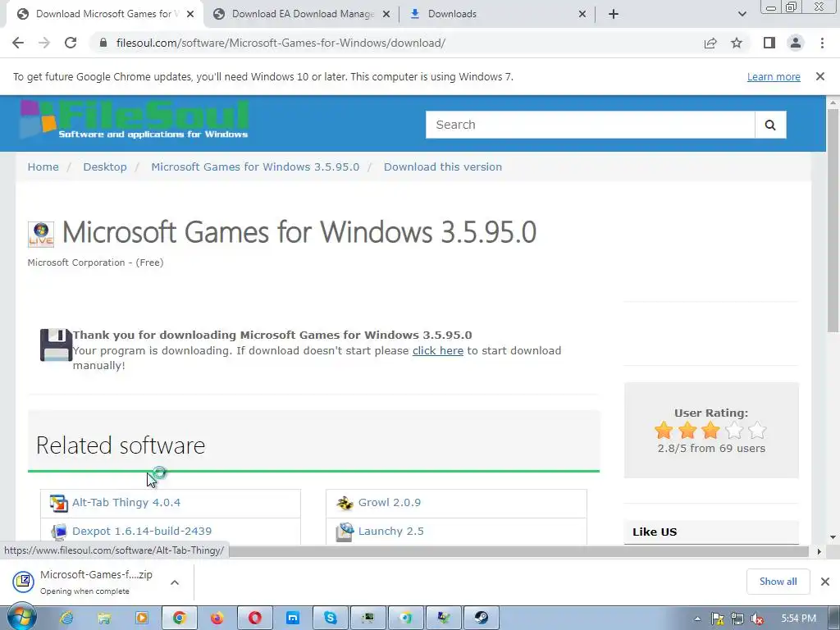Click the muted volume tray icon
The image size is (840, 630).
(757, 619)
